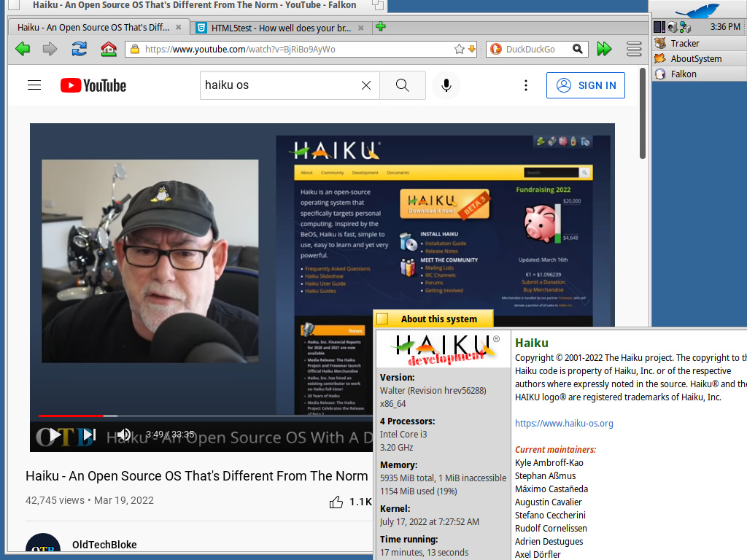The height and width of the screenshot is (560, 747).
Task: Go back in Falkon browser
Action: point(23,49)
